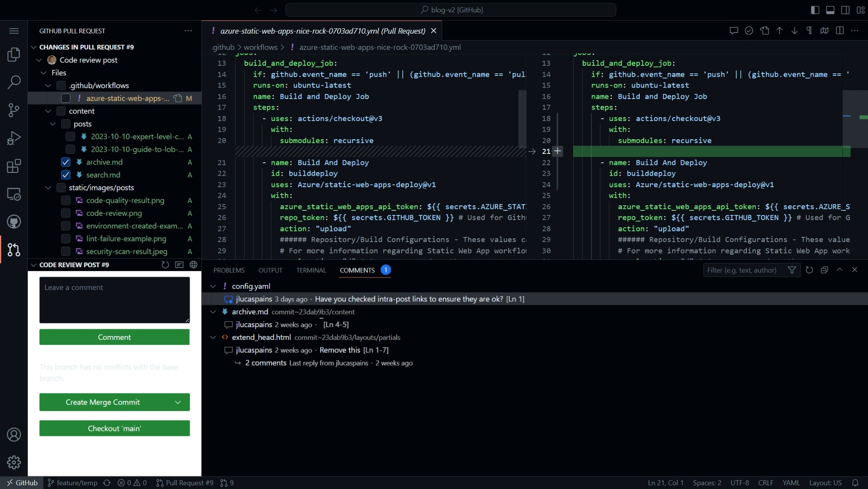Go to next change arrow
The image size is (868, 489).
[795, 31]
